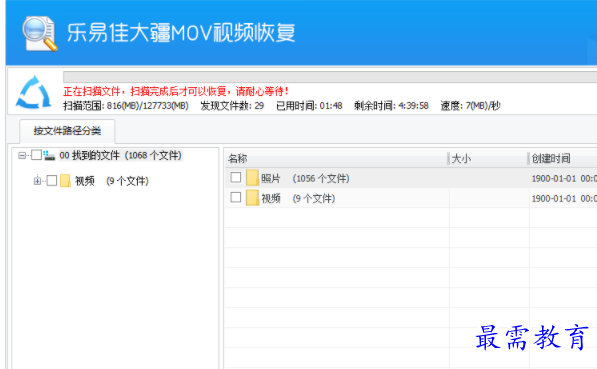
Task: Select the 按文件路径分类 tab
Action: pyautogui.click(x=67, y=131)
